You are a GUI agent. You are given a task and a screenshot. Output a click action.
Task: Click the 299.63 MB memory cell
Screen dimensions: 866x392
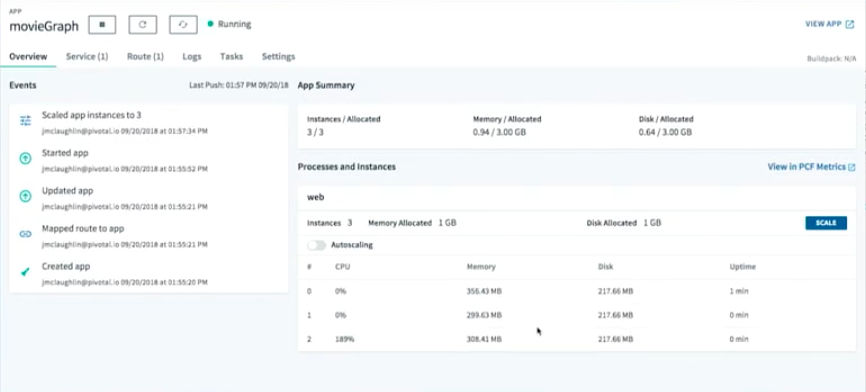(484, 315)
